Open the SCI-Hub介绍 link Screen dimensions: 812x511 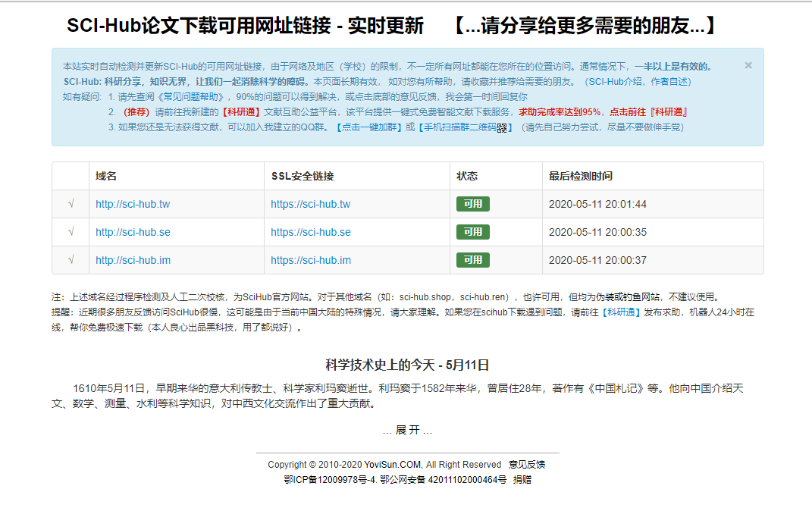tap(615, 82)
